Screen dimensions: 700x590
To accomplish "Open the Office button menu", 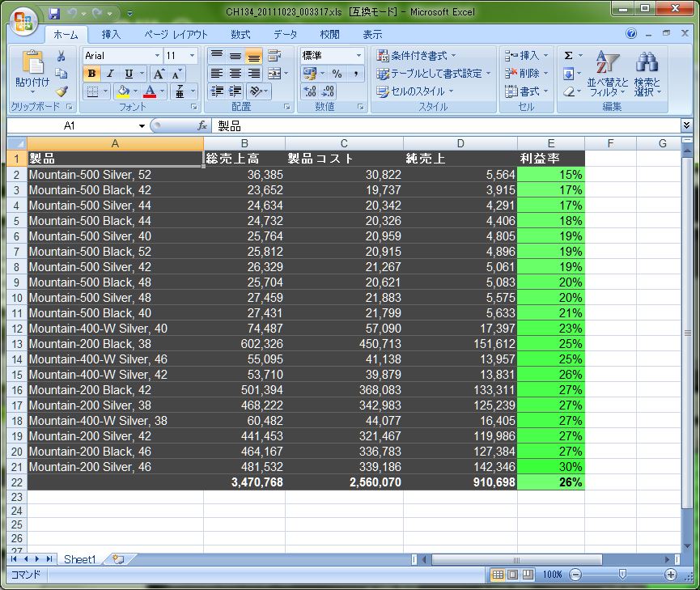I will (x=23, y=21).
